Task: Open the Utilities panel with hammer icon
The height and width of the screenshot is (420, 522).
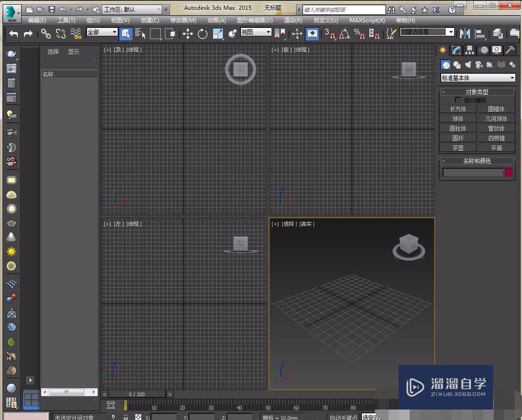Action: click(509, 50)
